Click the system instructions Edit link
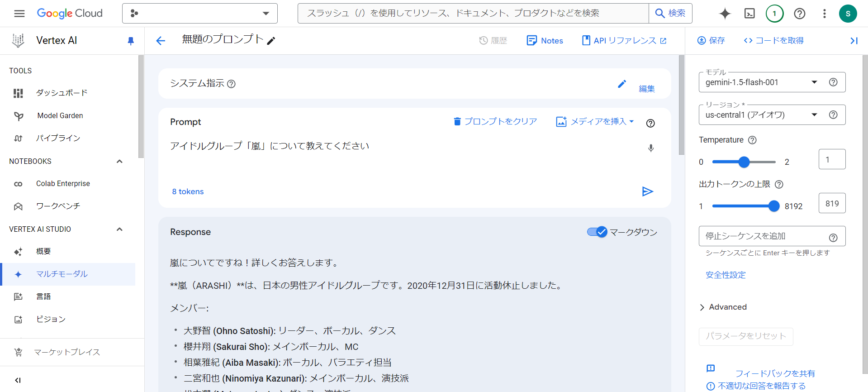The image size is (868, 392). click(x=647, y=89)
